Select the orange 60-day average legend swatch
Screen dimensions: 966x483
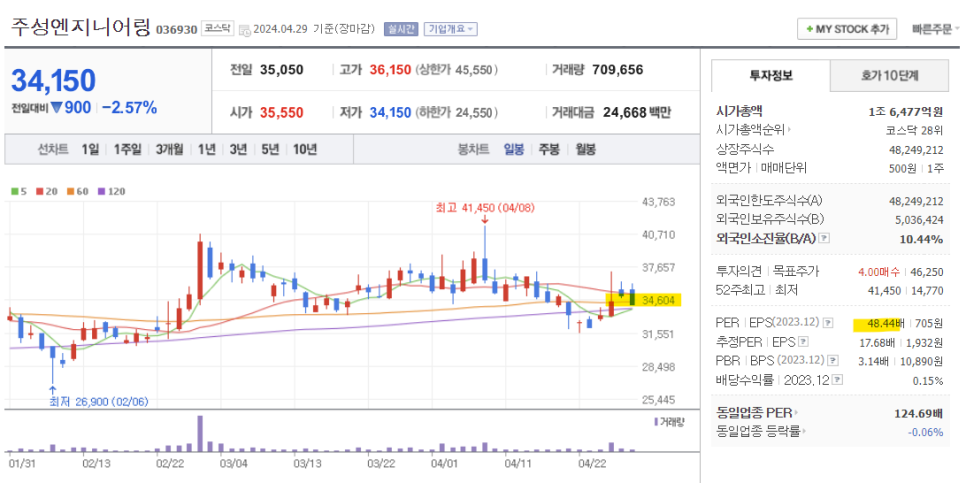70,192
